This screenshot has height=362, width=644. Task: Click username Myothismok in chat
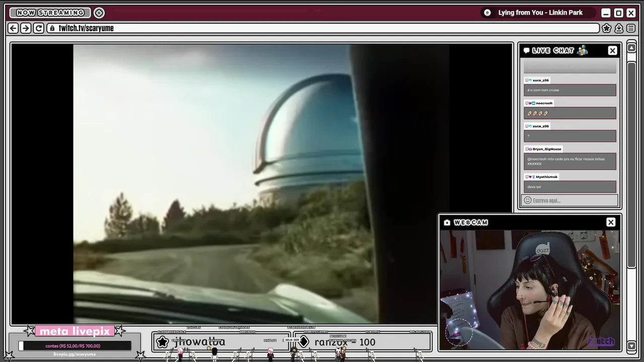click(x=546, y=176)
